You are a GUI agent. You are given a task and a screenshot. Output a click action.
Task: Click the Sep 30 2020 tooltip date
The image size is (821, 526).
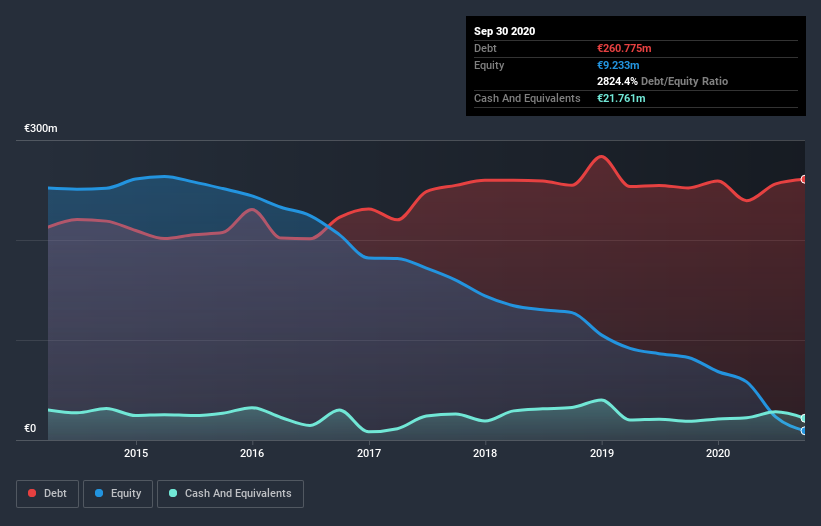505,31
